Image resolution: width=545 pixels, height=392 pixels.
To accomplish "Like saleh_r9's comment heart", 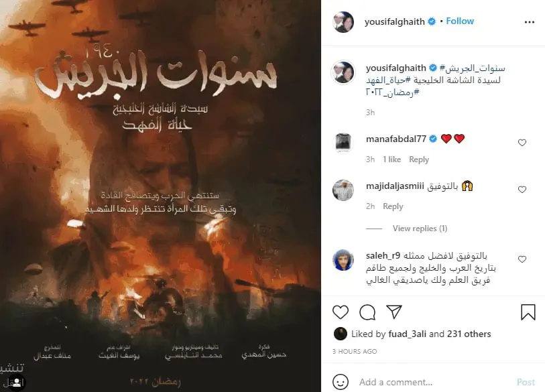I will (x=522, y=259).
